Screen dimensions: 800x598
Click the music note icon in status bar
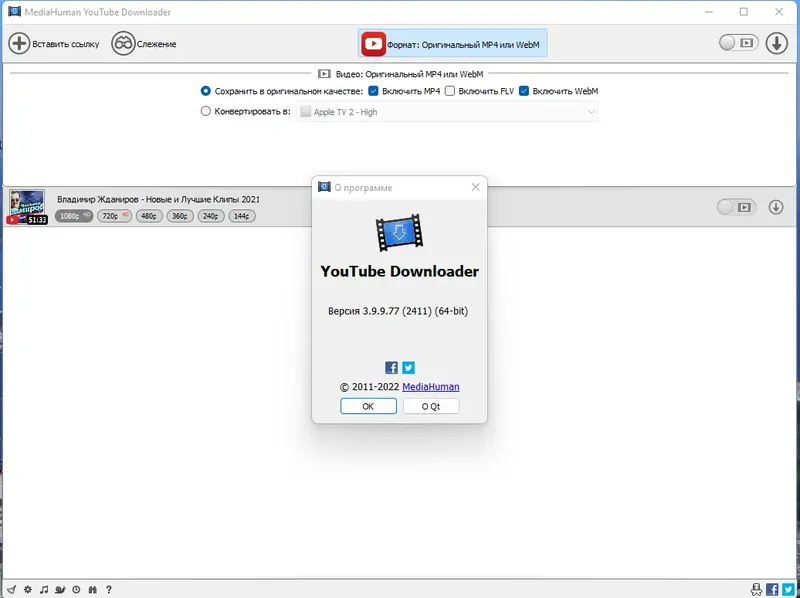(x=44, y=590)
